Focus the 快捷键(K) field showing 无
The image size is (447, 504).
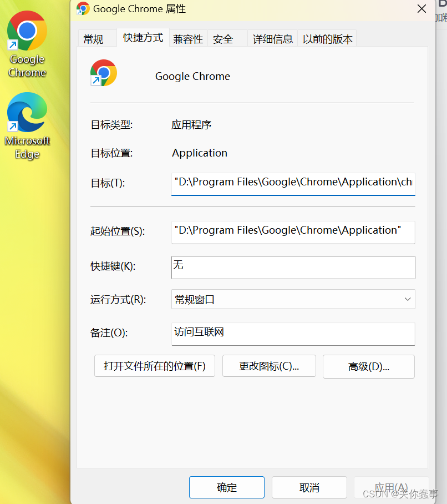(293, 268)
